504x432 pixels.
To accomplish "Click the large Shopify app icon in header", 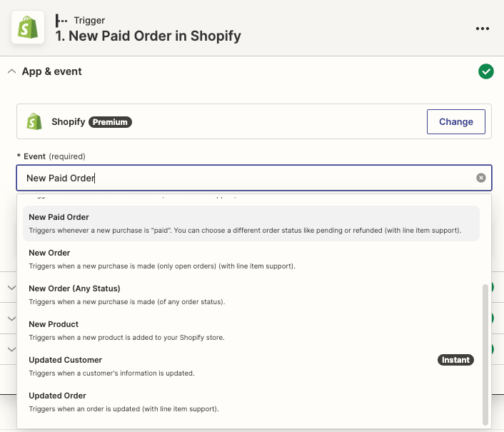I will click(28, 27).
